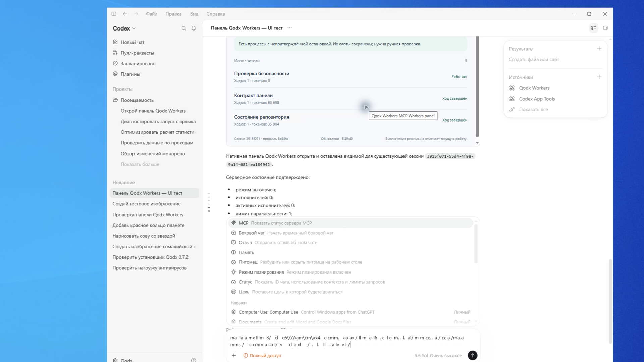Screen dimensions: 644x362
Task: Select worker Проверка безопасности
Action: point(351,77)
